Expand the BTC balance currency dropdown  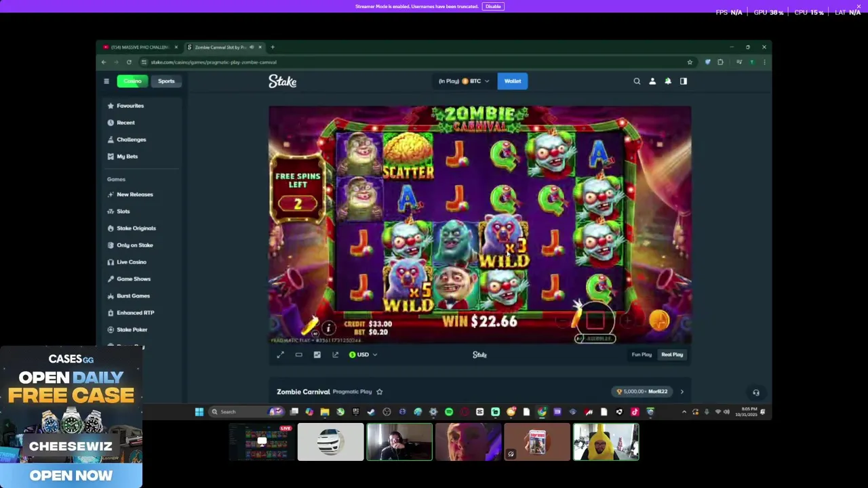(464, 81)
